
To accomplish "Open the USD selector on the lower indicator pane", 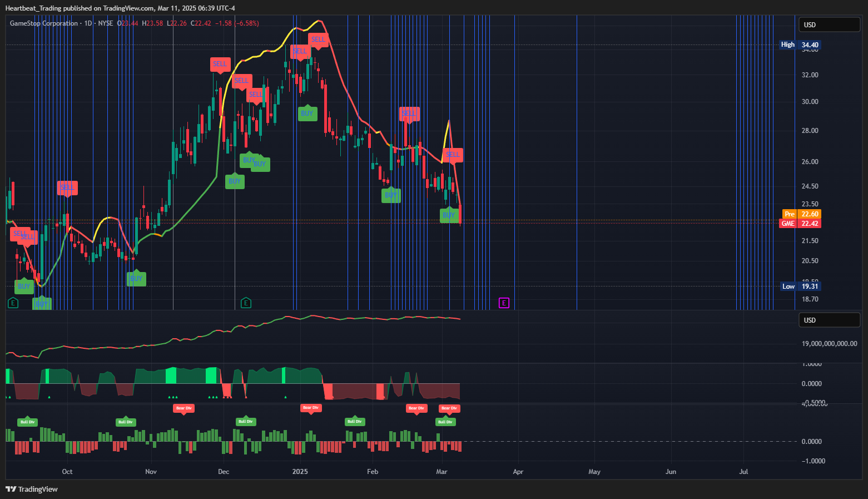I will click(x=829, y=320).
